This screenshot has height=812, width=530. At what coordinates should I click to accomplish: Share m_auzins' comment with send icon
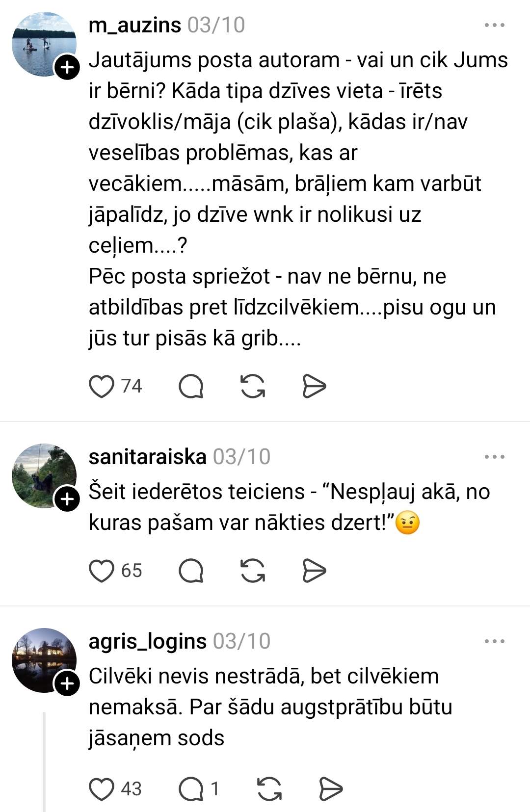click(314, 386)
